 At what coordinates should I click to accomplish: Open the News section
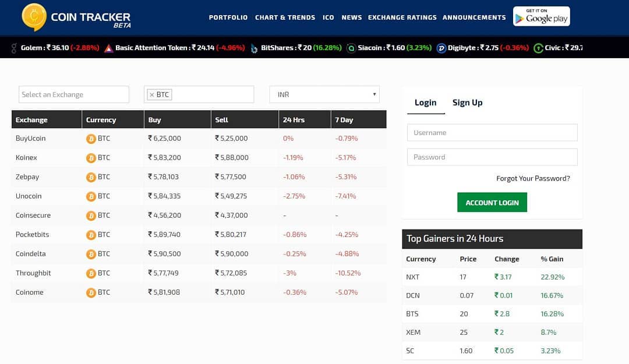352,17
